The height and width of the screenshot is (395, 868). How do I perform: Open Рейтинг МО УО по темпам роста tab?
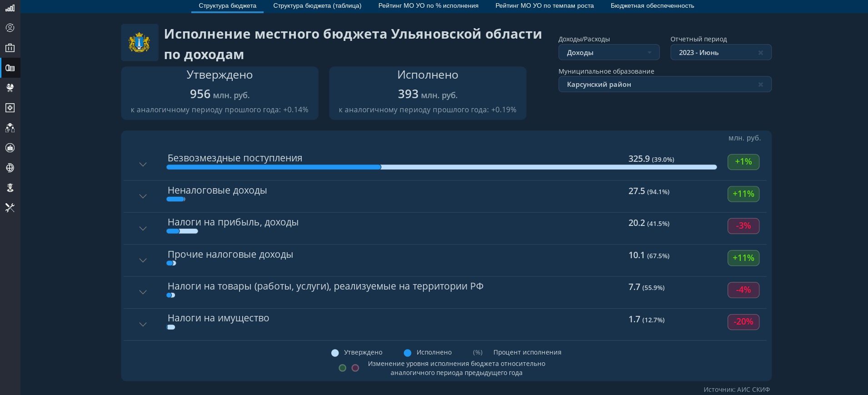544,6
